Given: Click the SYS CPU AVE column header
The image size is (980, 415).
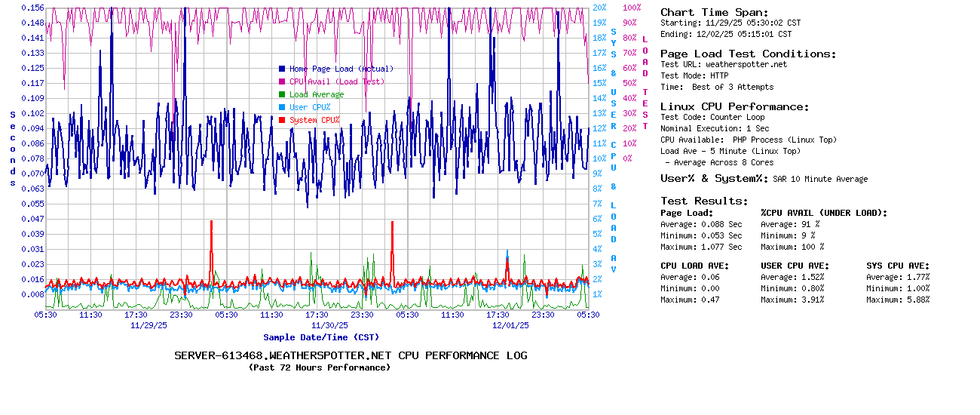Looking at the screenshot, I should 898,266.
